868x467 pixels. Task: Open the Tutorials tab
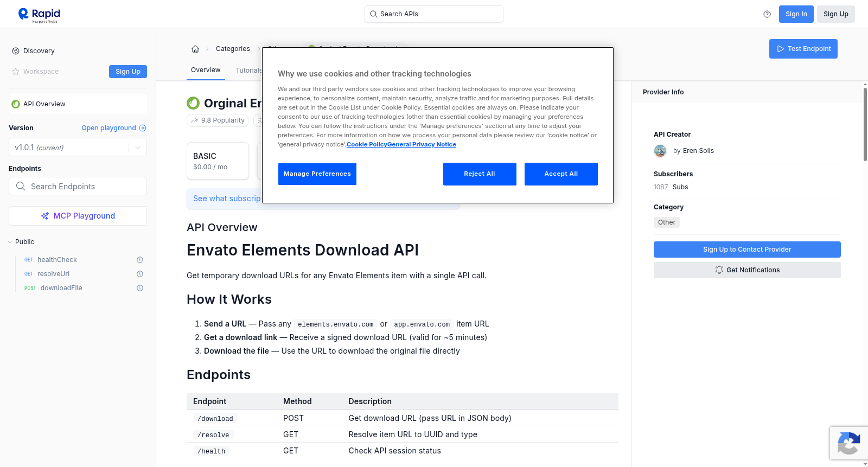[249, 71]
